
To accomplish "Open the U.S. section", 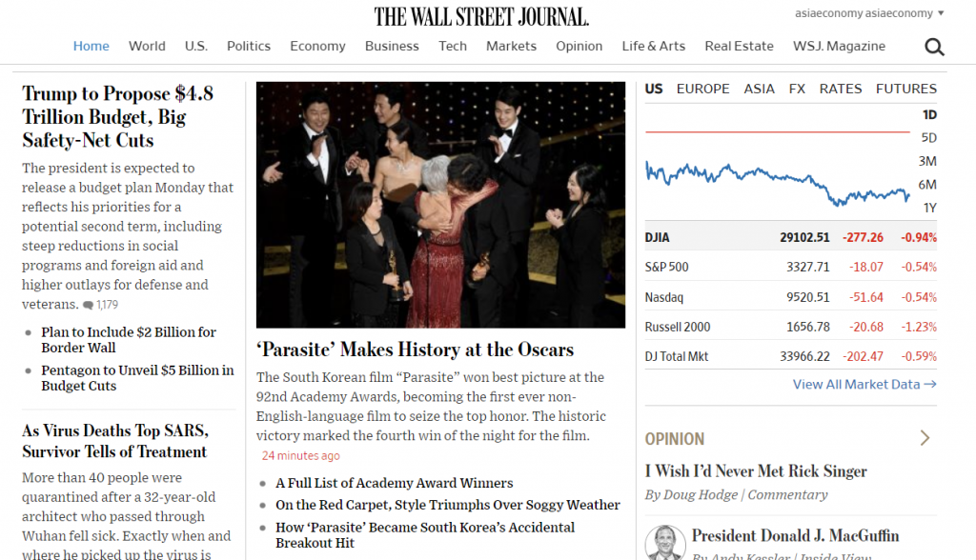I will (x=196, y=46).
